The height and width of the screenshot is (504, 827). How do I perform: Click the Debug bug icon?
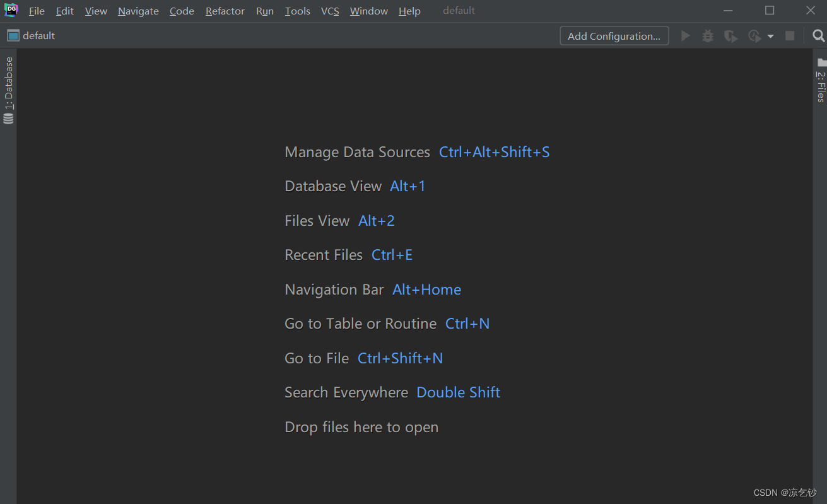click(x=708, y=36)
